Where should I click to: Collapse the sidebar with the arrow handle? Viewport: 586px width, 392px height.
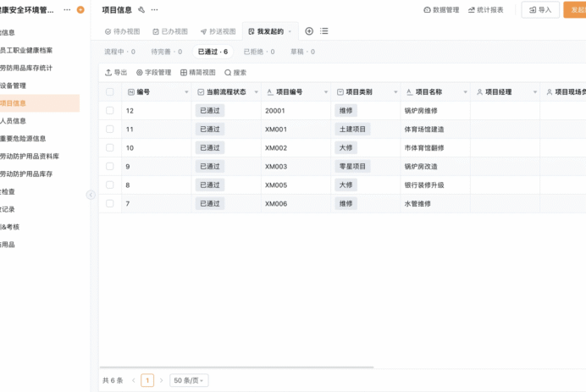pyautogui.click(x=91, y=195)
